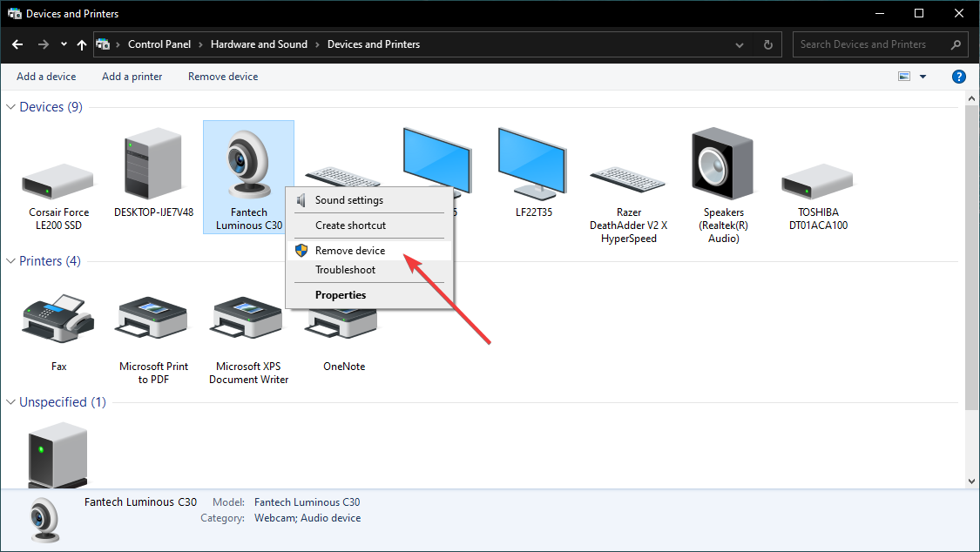The width and height of the screenshot is (980, 552).
Task: Select the unspecified device in Unspecified group
Action: tap(58, 455)
